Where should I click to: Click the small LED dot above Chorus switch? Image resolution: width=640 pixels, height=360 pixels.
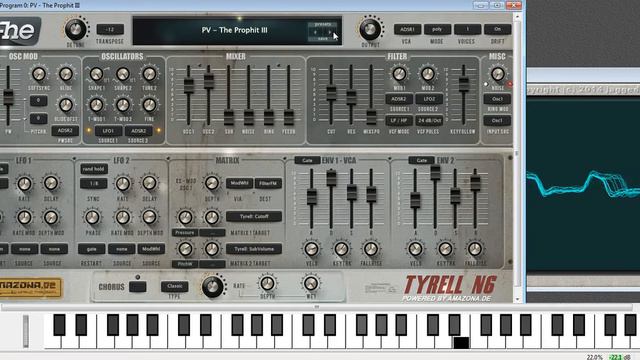(x=138, y=277)
